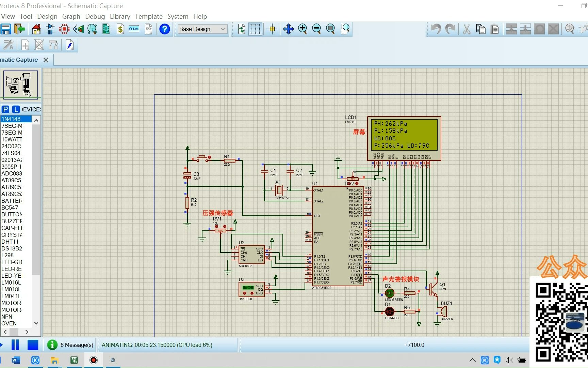The image size is (588, 368).
Task: Open the Source Code 0101 icon
Action: [134, 29]
